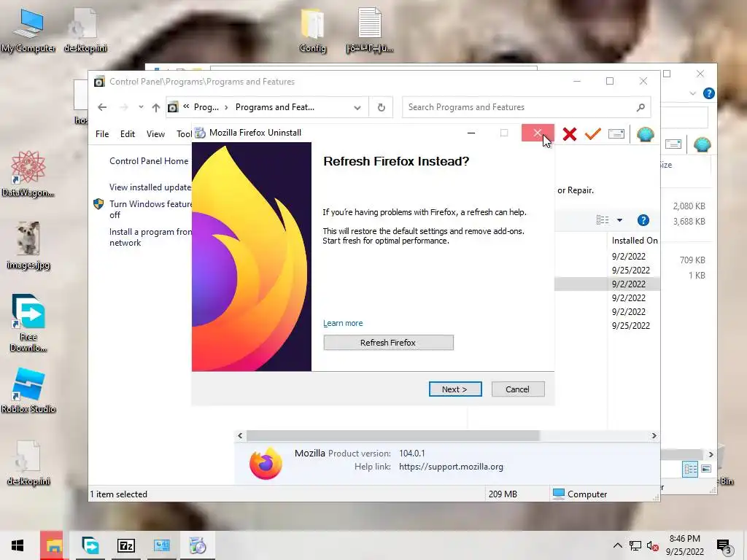This screenshot has width=747, height=560.
Task: Click the Refresh Firefox button
Action: coord(388,343)
